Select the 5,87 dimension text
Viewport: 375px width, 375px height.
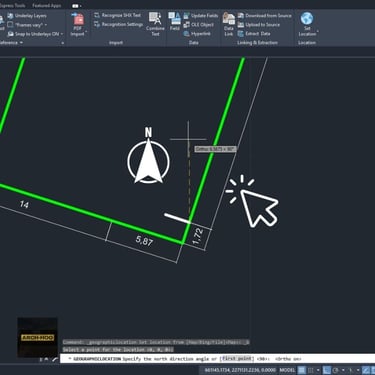(144, 240)
